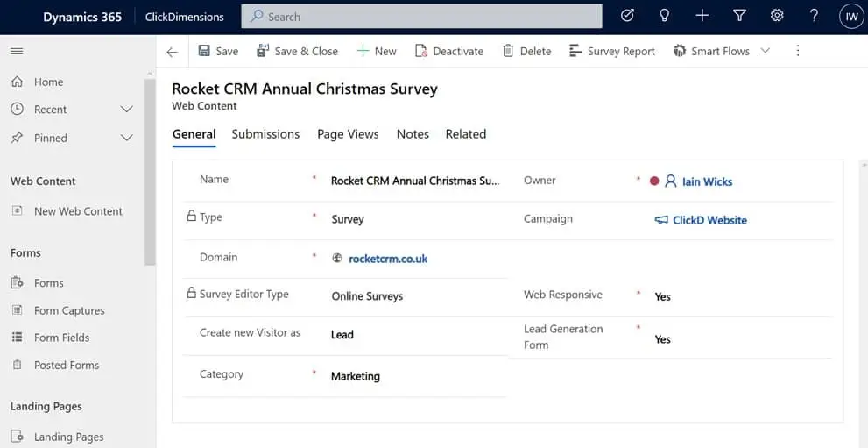Click the Recent clock icon
This screenshot has width=868, height=448.
pos(18,109)
